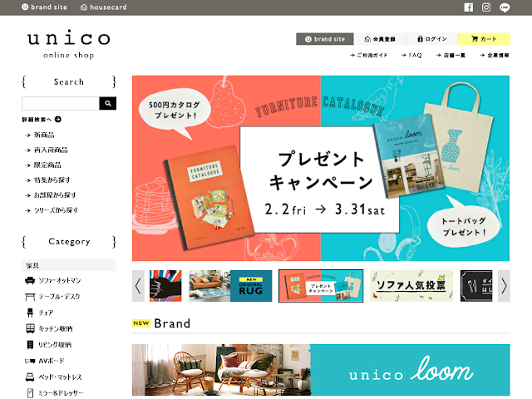Select the chair チェア category icon
This screenshot has height=399, width=532.
coord(30,313)
